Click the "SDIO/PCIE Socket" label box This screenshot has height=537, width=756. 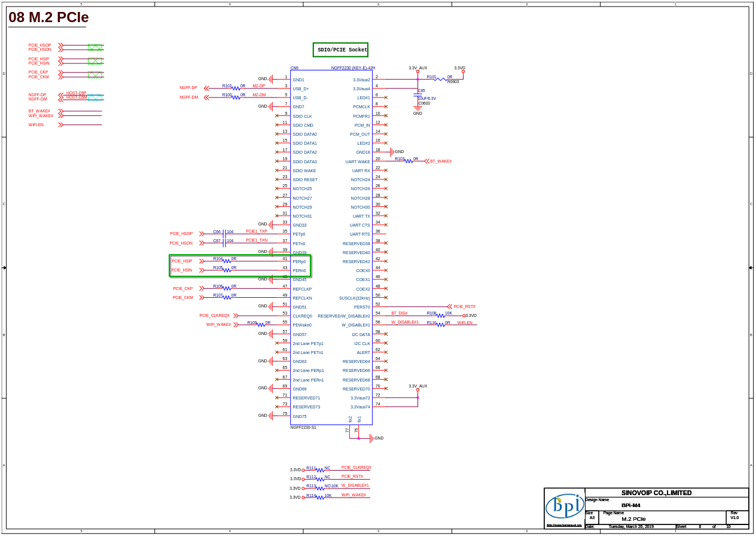[x=340, y=50]
